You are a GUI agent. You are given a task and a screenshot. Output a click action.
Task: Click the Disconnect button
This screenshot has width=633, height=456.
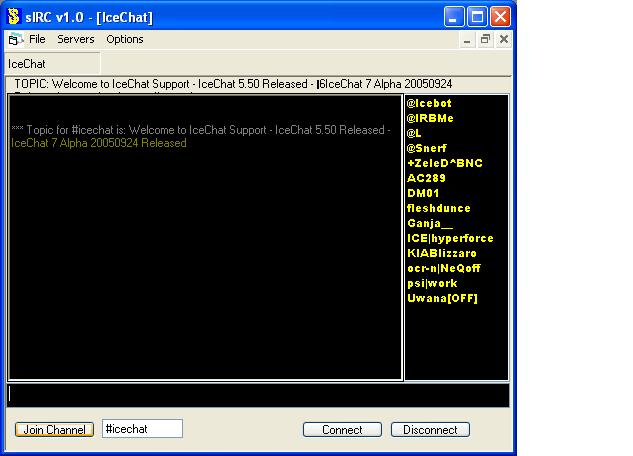(430, 429)
